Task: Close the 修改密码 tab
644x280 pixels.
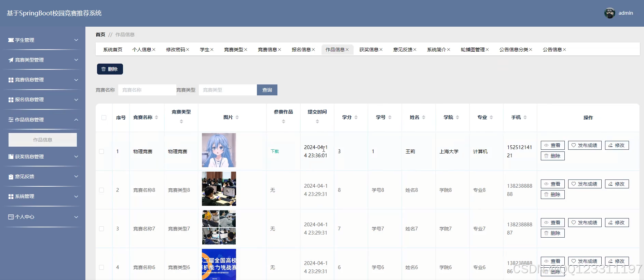Action: pyautogui.click(x=188, y=50)
